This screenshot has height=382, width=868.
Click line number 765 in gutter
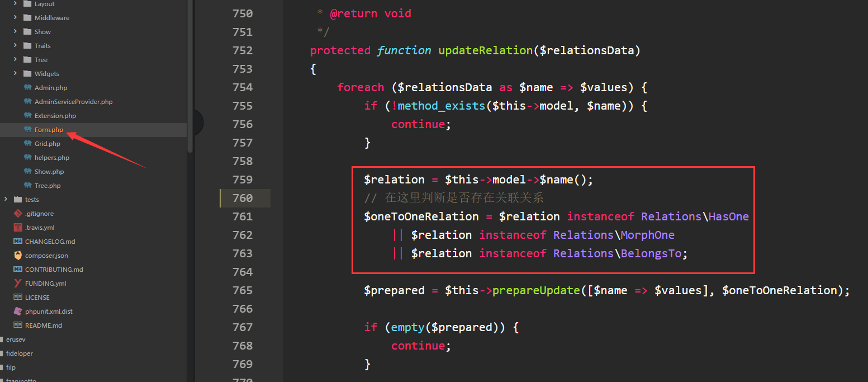point(243,290)
